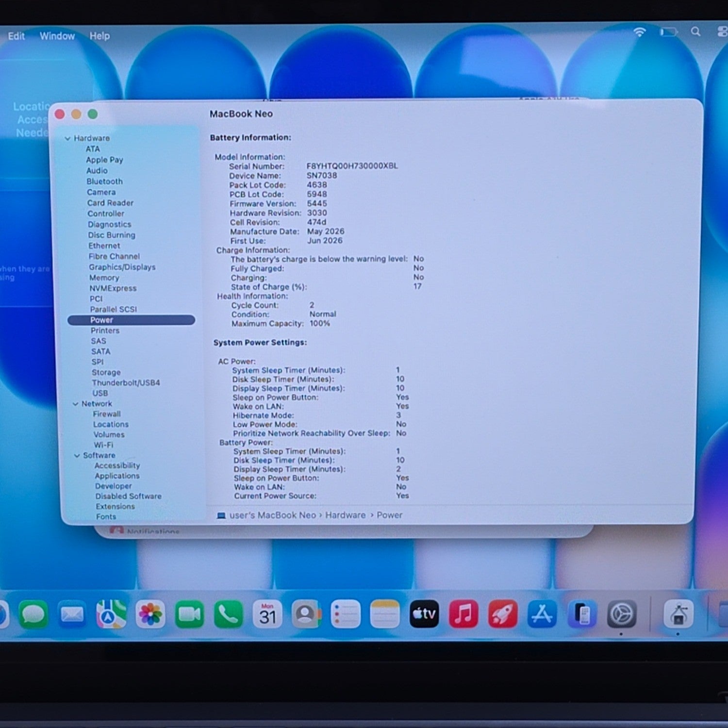Open the Notes app in Dock
This screenshot has width=728, height=728.
[x=385, y=614]
